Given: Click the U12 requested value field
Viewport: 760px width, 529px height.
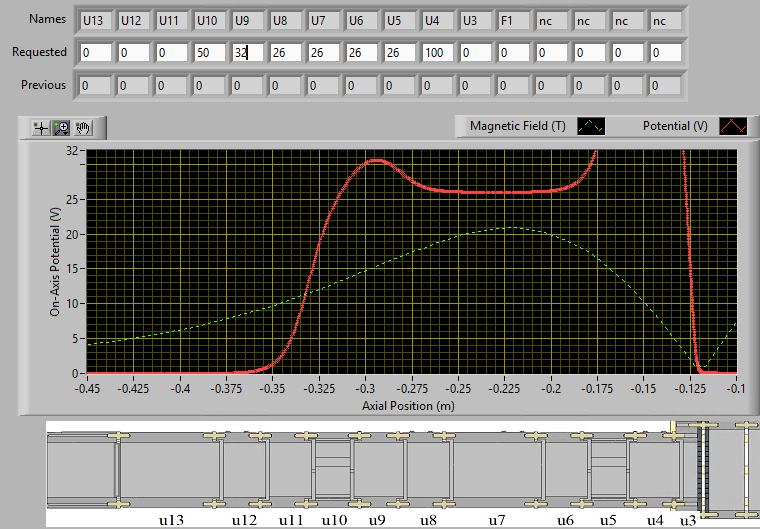Looking at the screenshot, I should (133, 53).
